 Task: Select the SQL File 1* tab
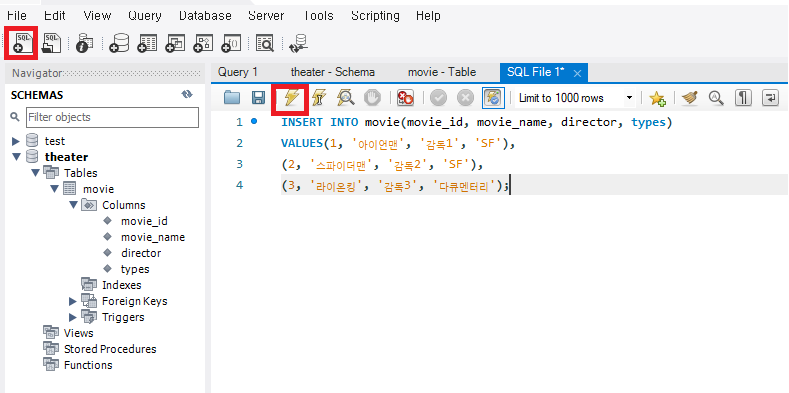[535, 72]
